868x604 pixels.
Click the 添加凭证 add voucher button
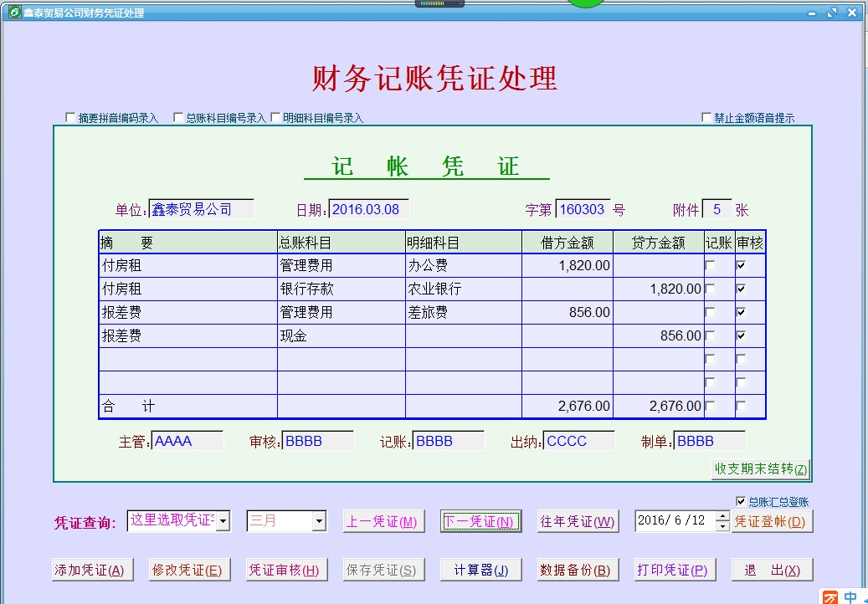click(91, 569)
